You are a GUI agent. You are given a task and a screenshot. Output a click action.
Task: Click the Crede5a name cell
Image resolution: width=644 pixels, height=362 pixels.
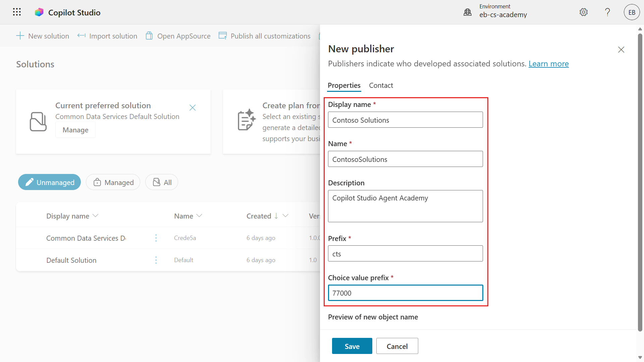[185, 238]
